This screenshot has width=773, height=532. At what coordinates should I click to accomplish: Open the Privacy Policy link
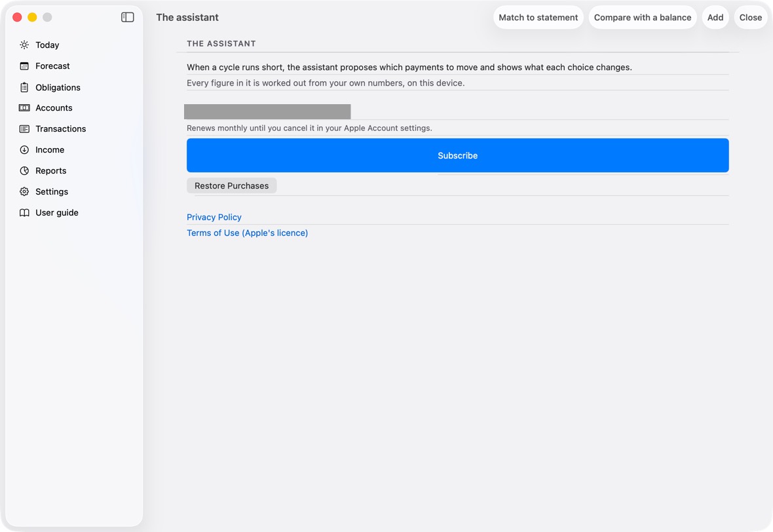pyautogui.click(x=214, y=217)
